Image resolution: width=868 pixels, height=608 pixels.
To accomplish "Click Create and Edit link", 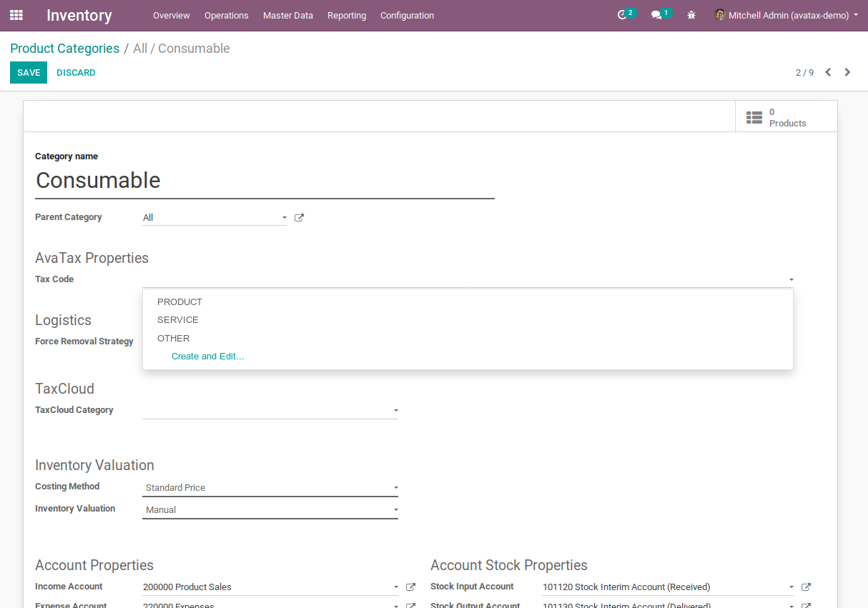I will point(207,357).
